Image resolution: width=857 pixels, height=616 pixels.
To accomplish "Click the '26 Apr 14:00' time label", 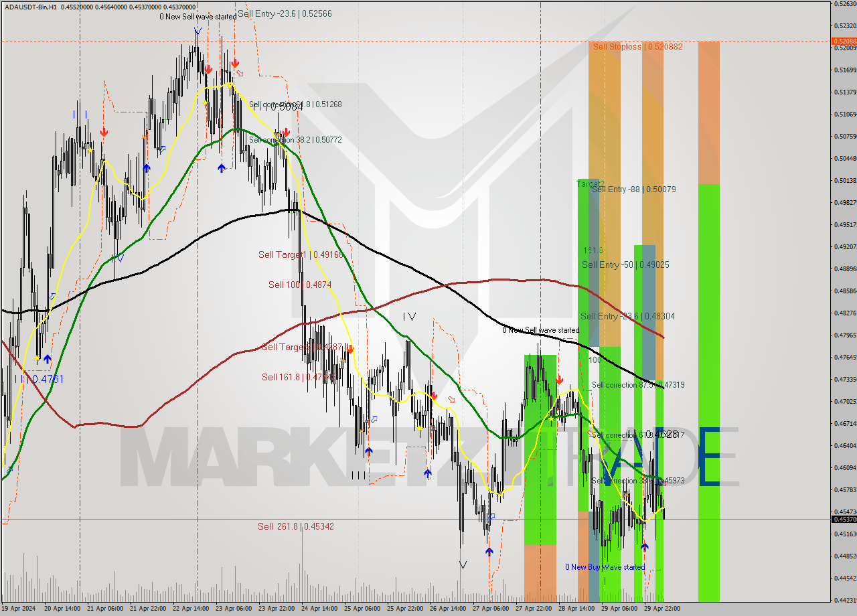I will click(448, 609).
